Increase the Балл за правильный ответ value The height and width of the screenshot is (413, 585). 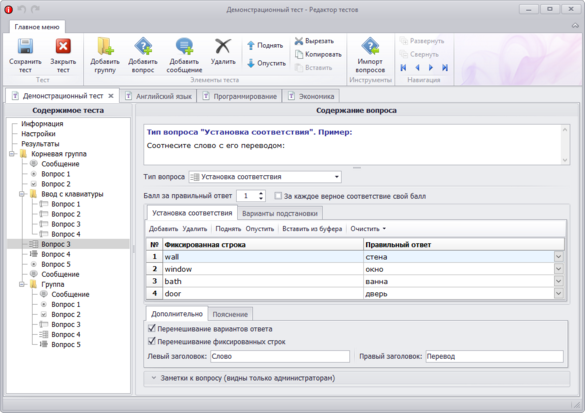(x=261, y=193)
